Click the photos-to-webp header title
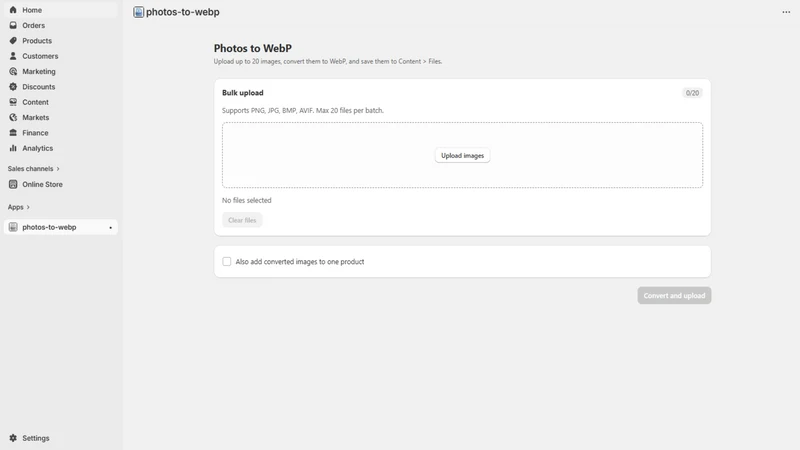Viewport: 800px width, 450px height. (183, 12)
